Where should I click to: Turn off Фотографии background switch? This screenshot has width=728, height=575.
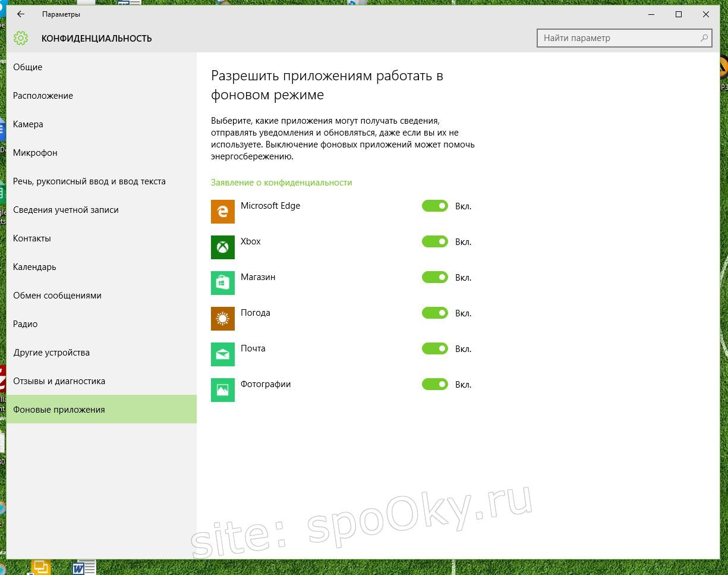coord(435,384)
